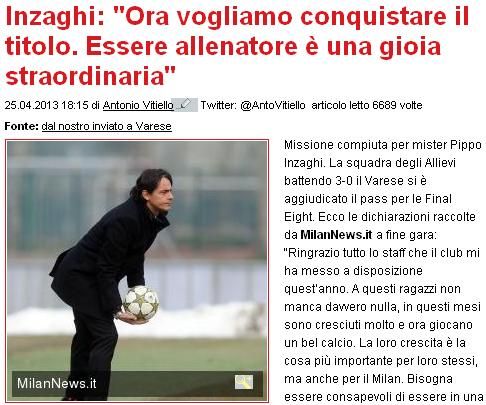The image size is (486, 405).
Task: Click the bold 'Fonte:' label
Action: pyautogui.click(x=22, y=126)
